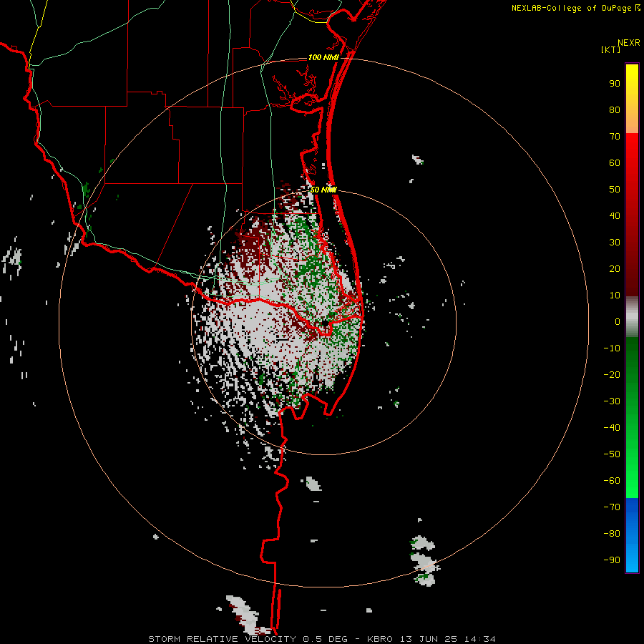Click the -60 value on velocity scale

click(x=612, y=481)
